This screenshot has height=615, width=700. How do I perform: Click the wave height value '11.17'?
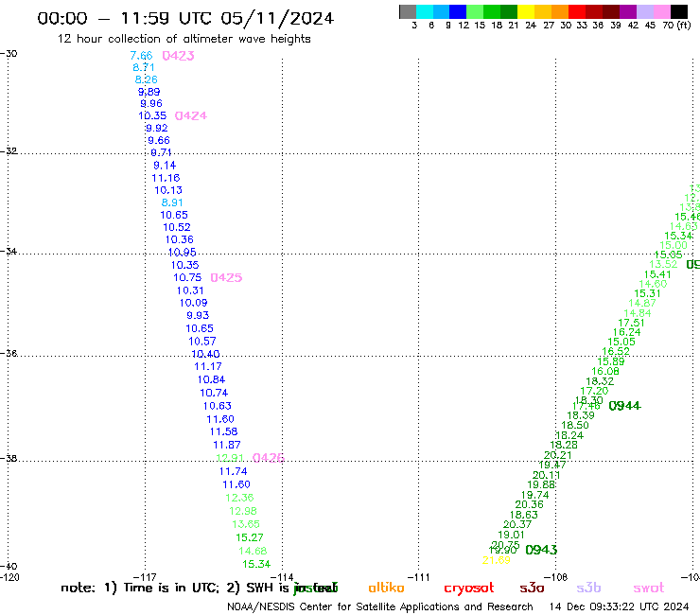pos(208,367)
